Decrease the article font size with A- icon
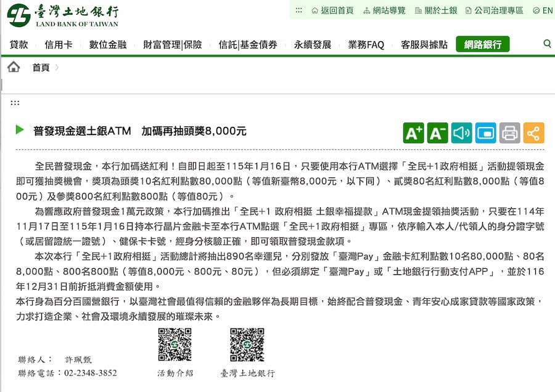The width and height of the screenshot is (555, 392). (438, 132)
